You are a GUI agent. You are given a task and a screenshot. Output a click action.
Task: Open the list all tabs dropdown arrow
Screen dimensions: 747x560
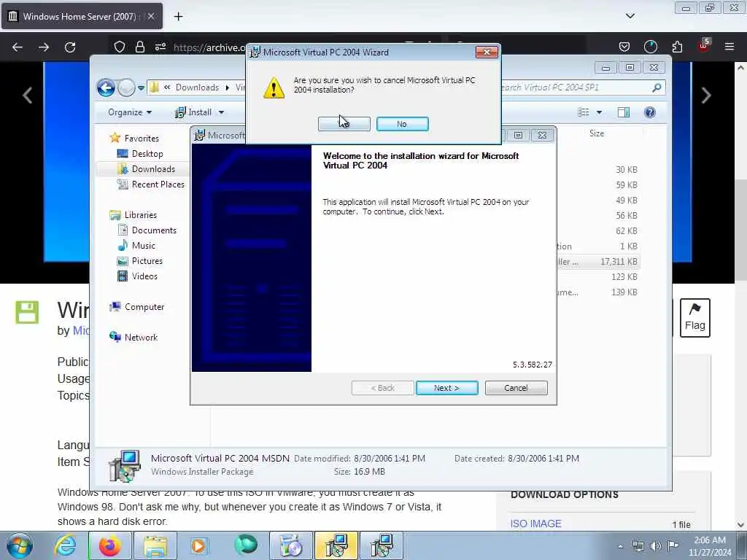click(630, 16)
